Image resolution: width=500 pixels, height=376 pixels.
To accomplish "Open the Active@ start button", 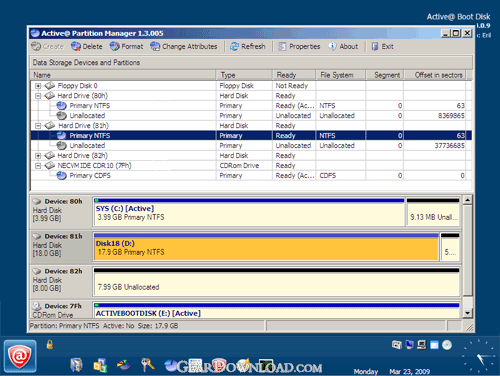I will tap(20, 356).
